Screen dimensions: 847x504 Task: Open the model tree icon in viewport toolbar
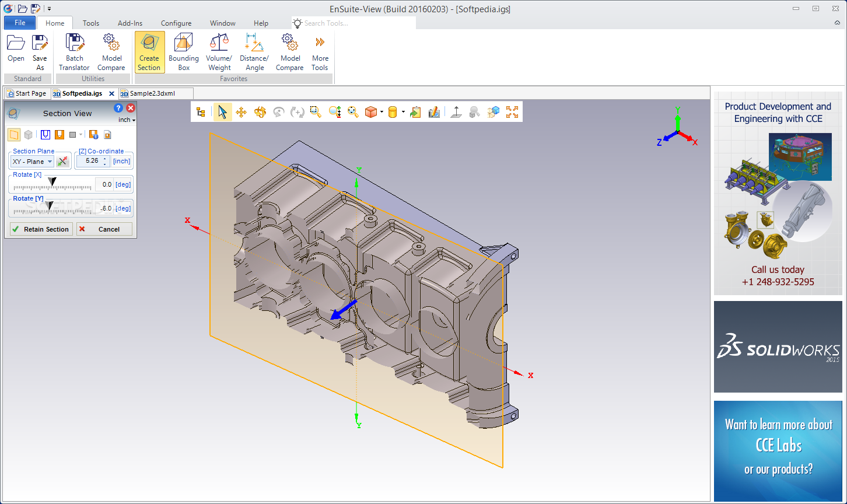(x=201, y=112)
